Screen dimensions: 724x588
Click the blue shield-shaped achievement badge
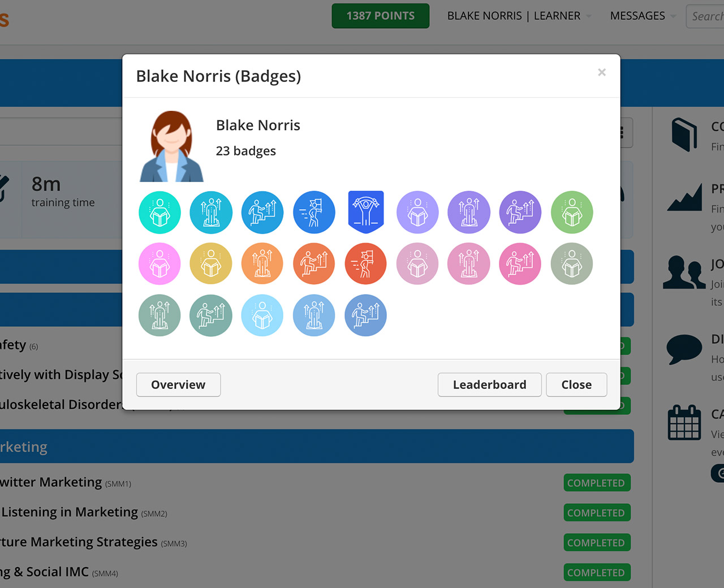365,212
